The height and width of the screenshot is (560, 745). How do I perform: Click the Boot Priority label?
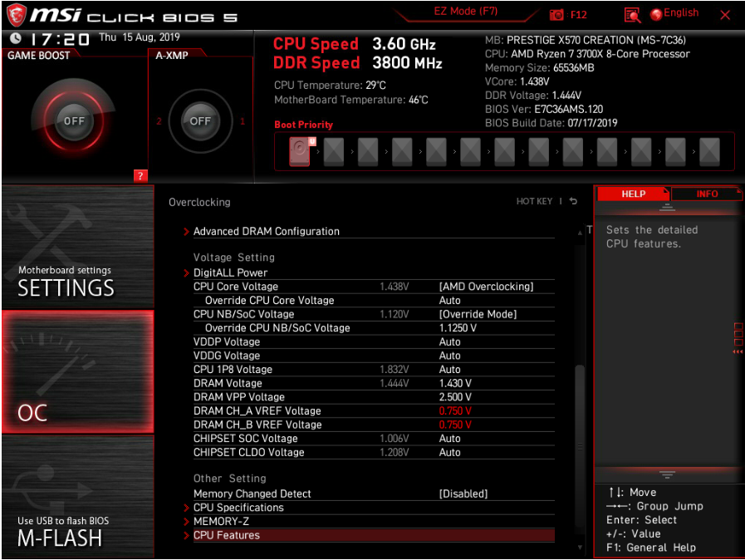304,125
